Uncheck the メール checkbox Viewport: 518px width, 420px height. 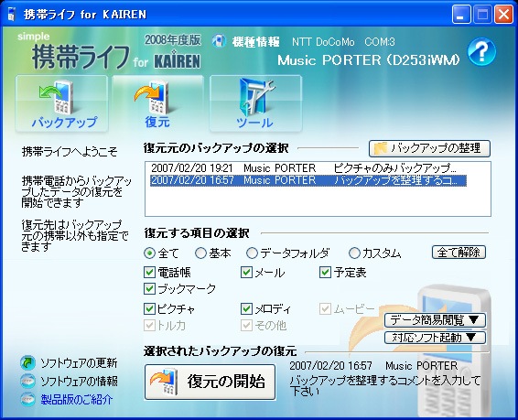(246, 273)
